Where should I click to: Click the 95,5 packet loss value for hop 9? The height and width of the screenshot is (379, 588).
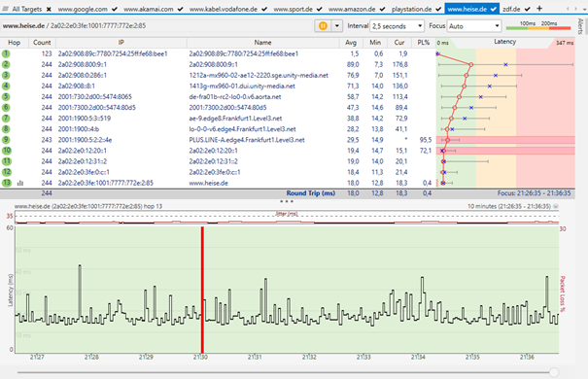[x=426, y=140]
